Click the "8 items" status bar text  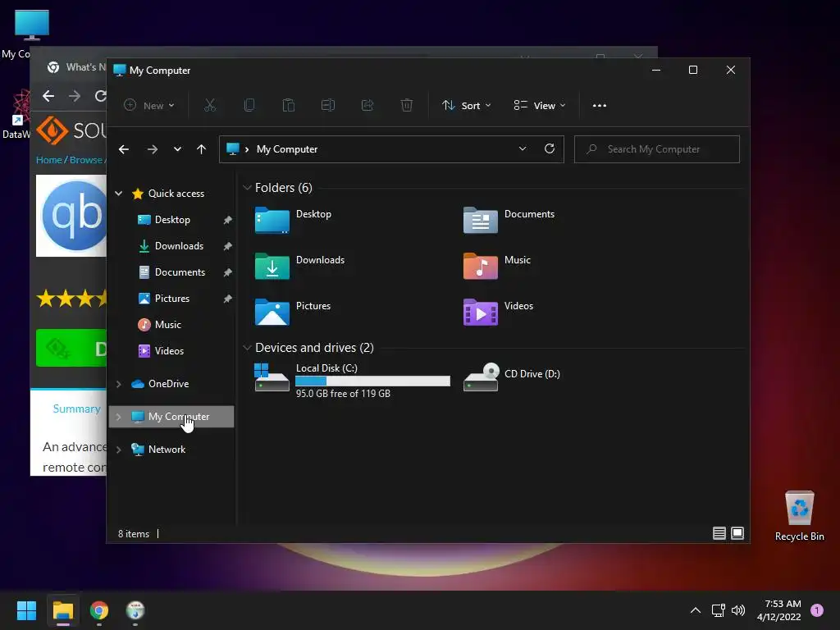[134, 534]
